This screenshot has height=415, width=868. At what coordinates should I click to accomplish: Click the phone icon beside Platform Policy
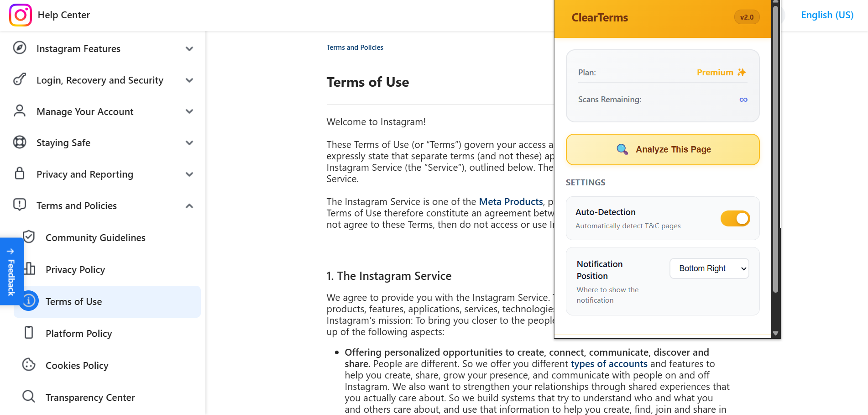[29, 332]
